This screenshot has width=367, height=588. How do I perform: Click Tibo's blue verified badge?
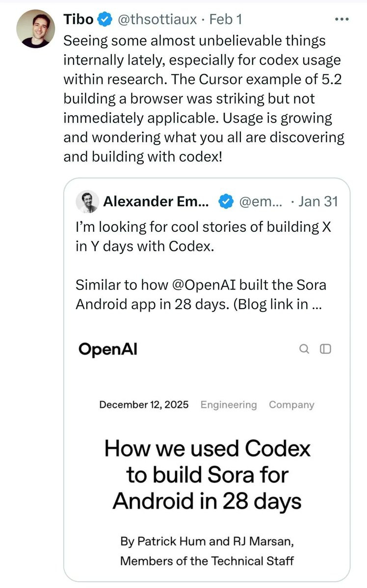click(x=104, y=20)
